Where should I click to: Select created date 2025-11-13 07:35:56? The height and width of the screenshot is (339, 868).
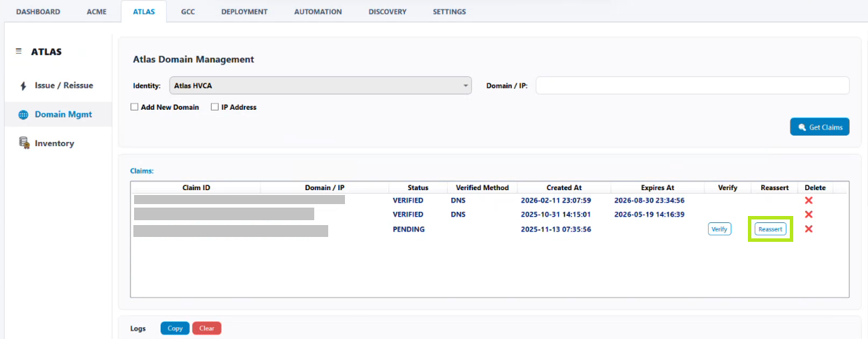pos(556,229)
